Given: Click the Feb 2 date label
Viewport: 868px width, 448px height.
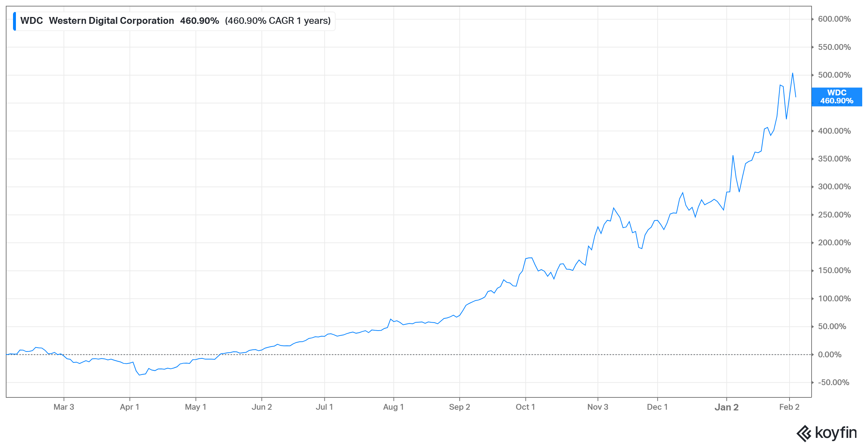Looking at the screenshot, I should pyautogui.click(x=789, y=407).
